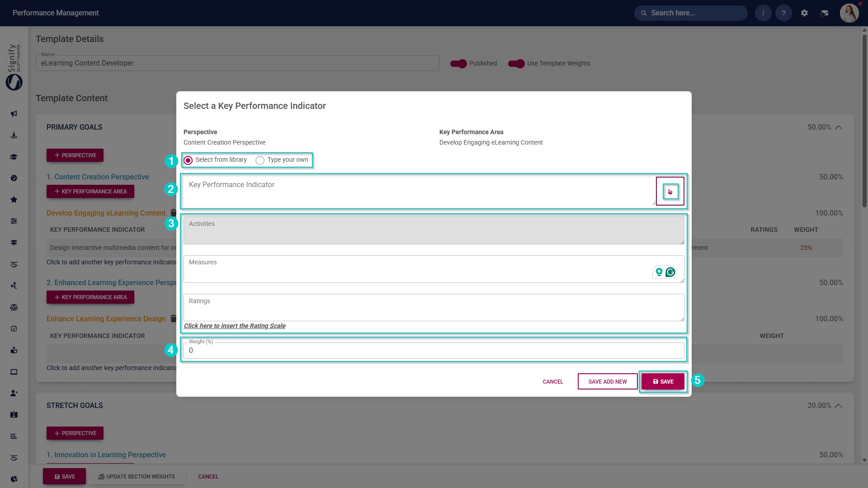Click the bottom bar CANCEL button
The height and width of the screenshot is (488, 868).
208,477
